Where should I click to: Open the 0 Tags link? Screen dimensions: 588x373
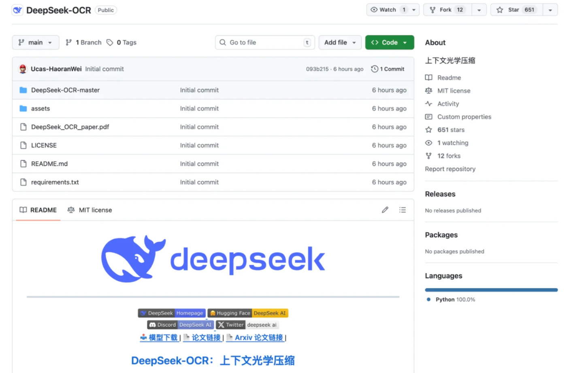click(121, 43)
